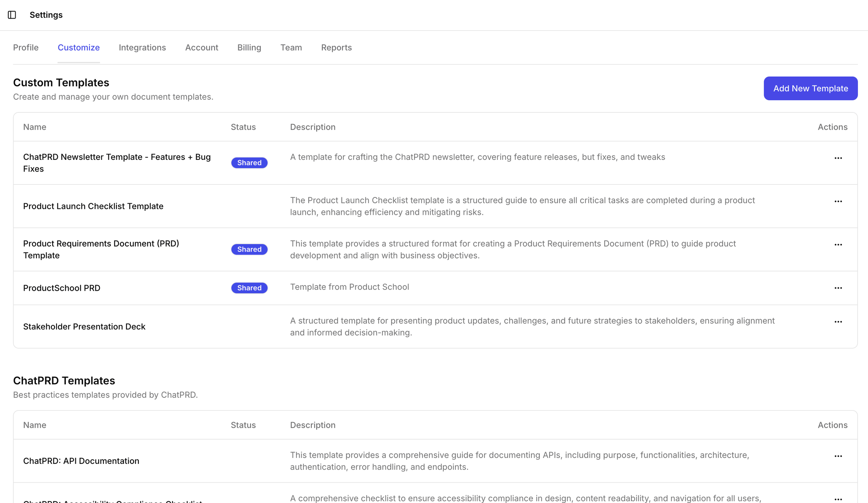Open three-dot menu for PRD Template row
868x503 pixels.
[x=838, y=245]
